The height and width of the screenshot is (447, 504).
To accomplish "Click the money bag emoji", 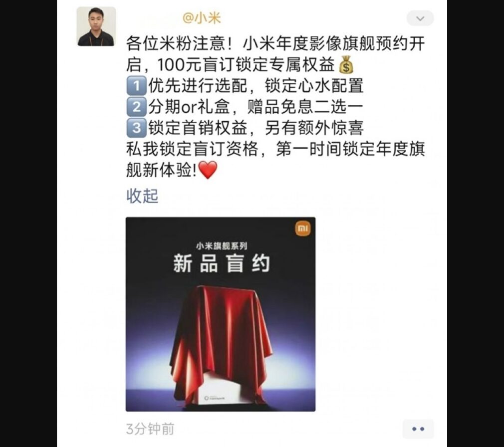I will tap(346, 65).
